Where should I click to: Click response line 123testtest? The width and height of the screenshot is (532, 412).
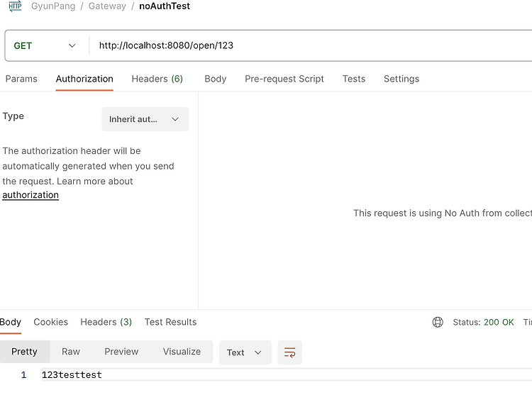(x=72, y=374)
